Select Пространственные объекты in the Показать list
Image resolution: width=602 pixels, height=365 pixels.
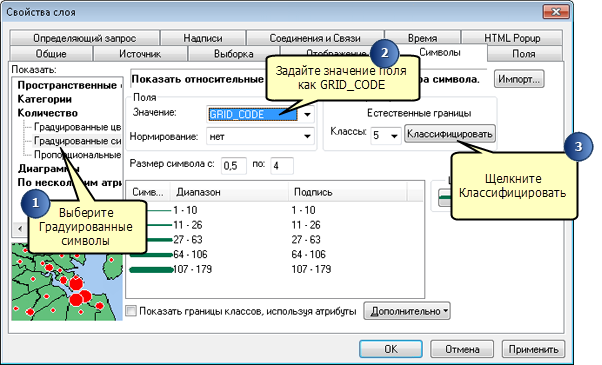click(x=69, y=85)
